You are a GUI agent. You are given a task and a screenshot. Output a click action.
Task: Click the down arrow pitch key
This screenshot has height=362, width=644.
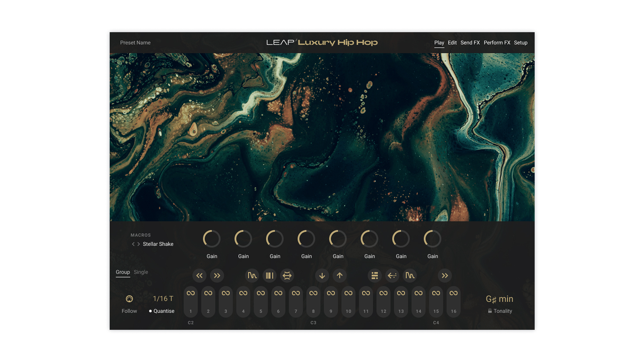tap(322, 276)
